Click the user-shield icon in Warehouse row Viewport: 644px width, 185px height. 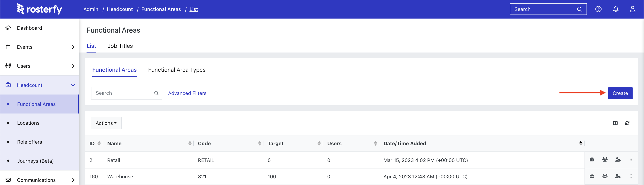click(x=618, y=176)
